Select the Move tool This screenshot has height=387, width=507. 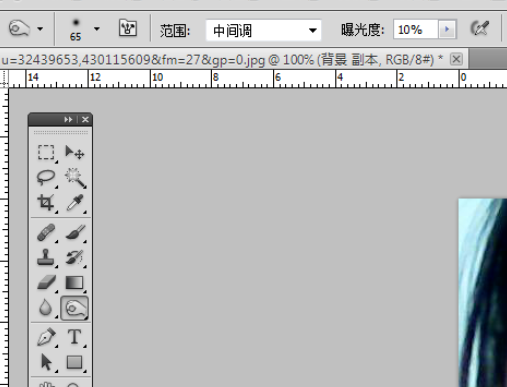tap(74, 152)
